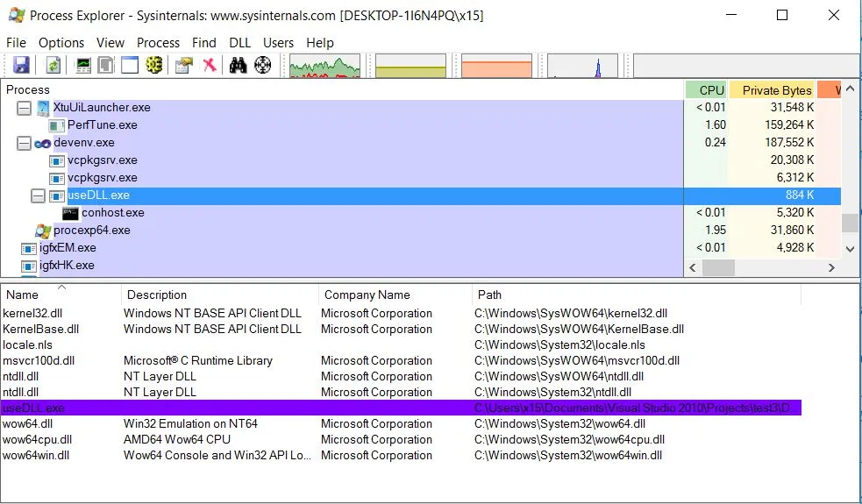
Task: Sort DLL list by Description column header
Action: [x=219, y=295]
